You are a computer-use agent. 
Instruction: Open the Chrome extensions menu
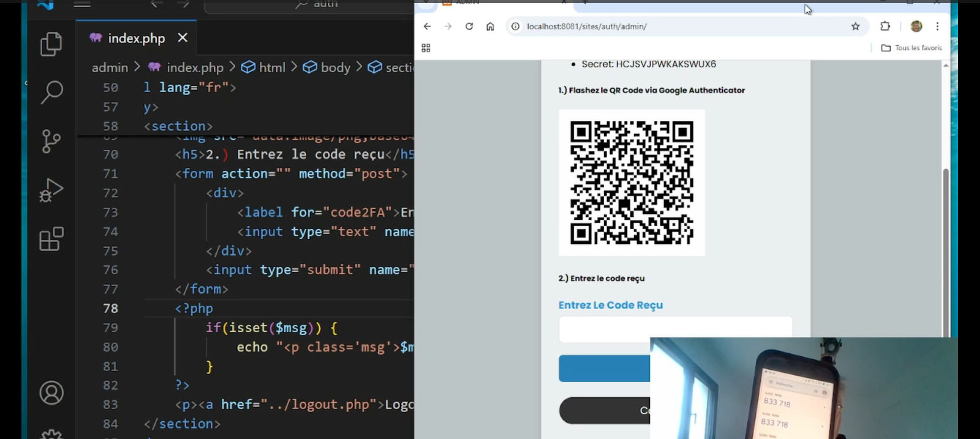[x=885, y=26]
